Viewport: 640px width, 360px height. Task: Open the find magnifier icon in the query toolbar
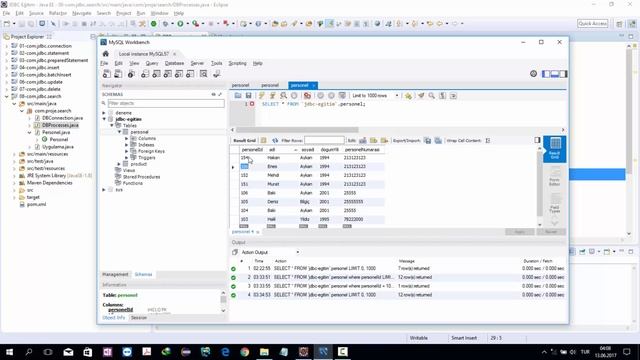point(431,96)
